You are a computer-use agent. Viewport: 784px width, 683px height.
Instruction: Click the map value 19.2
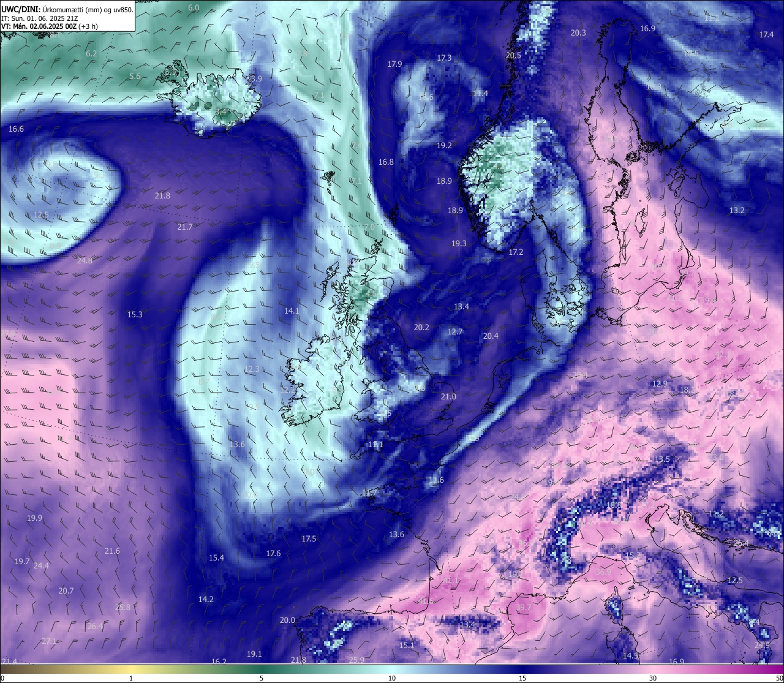(444, 145)
